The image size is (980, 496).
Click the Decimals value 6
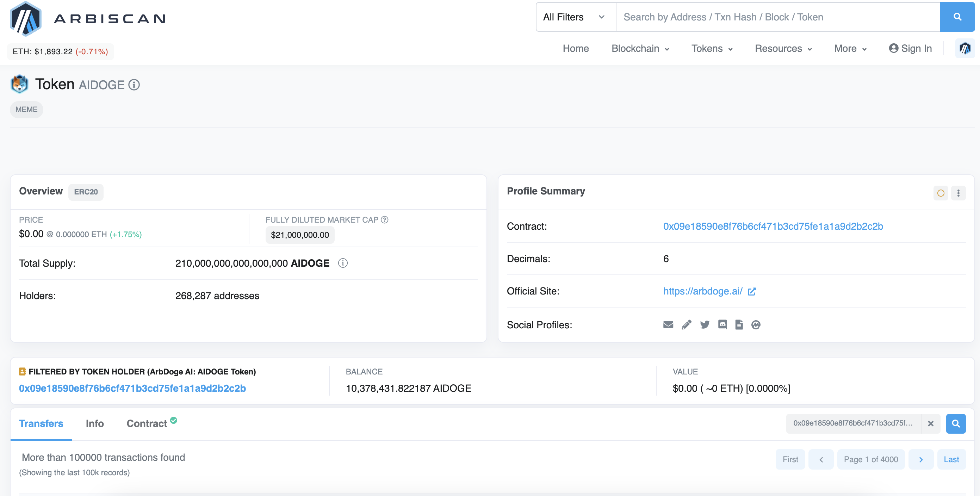coord(665,259)
